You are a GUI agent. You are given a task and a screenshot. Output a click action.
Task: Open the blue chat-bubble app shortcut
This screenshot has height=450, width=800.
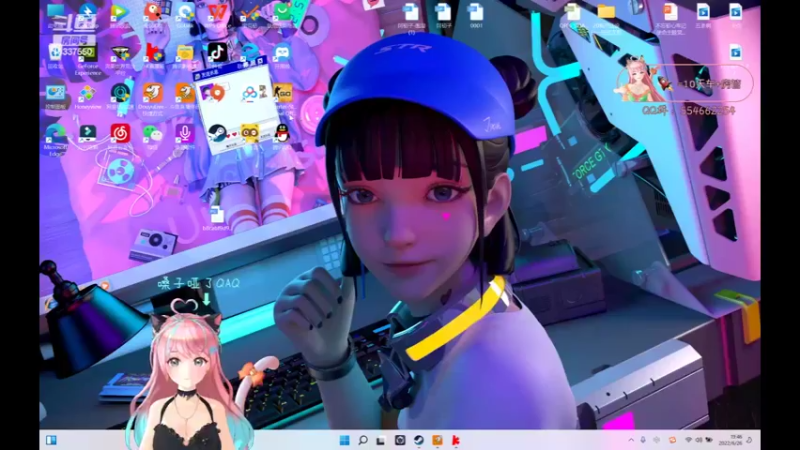point(282,53)
